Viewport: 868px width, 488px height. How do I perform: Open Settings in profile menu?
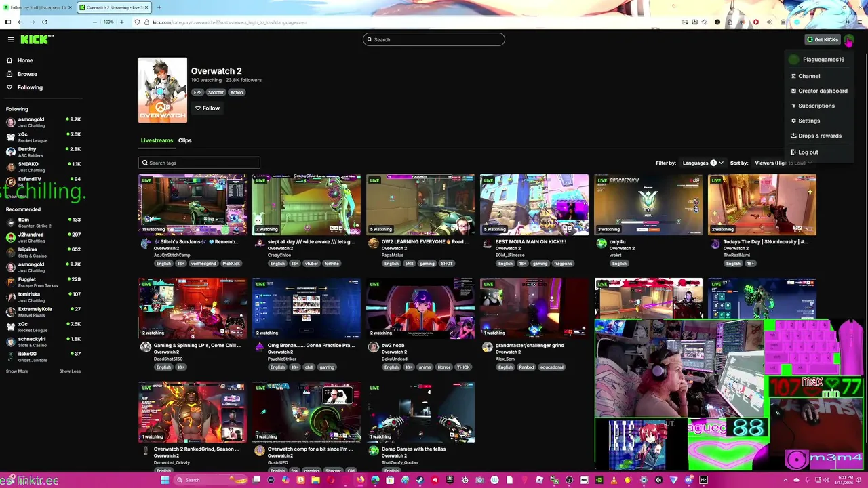(809, 121)
